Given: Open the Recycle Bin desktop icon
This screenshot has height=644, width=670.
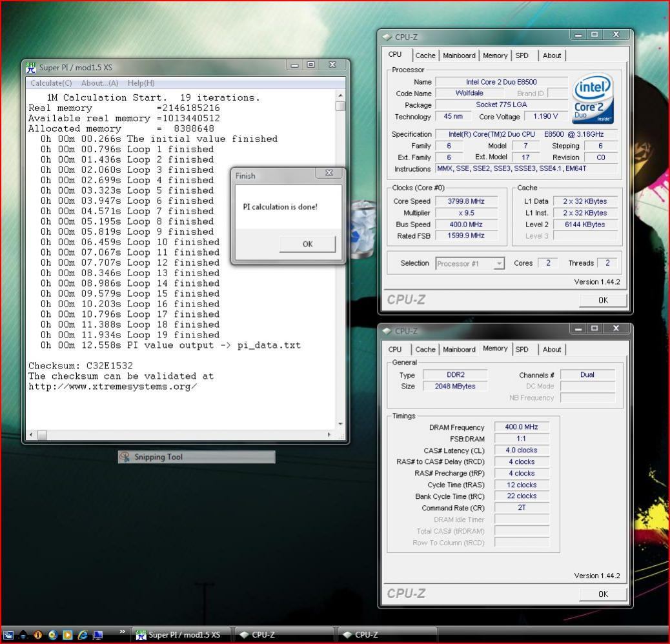Looking at the screenshot, I should [363, 230].
